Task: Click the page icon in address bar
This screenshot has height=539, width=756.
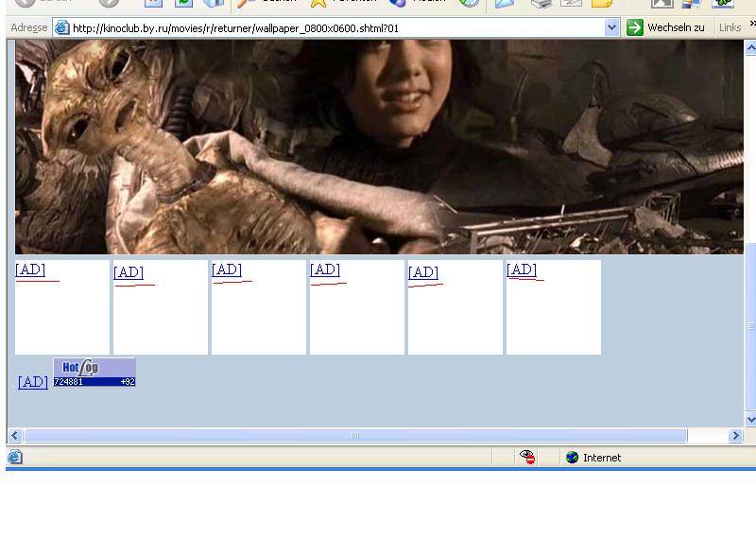Action: click(62, 27)
